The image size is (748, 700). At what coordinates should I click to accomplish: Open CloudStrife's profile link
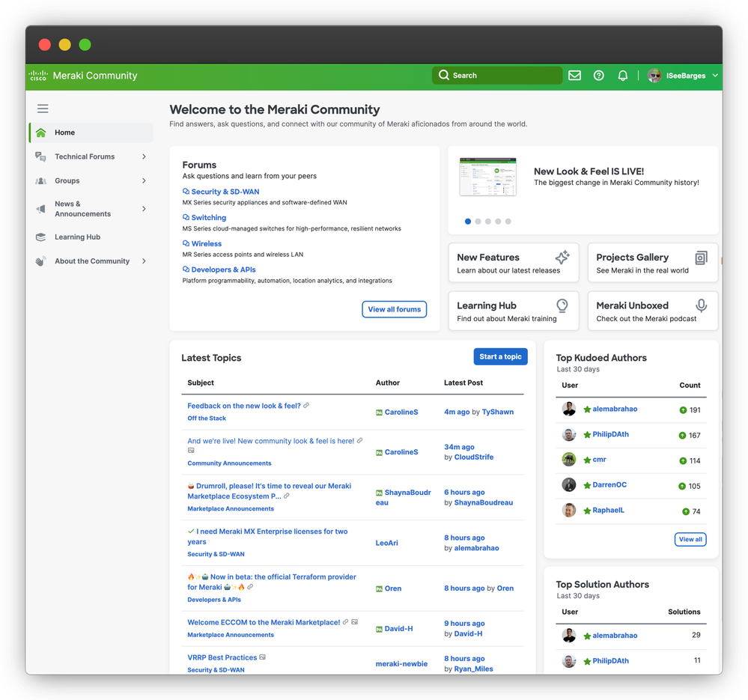(x=474, y=457)
